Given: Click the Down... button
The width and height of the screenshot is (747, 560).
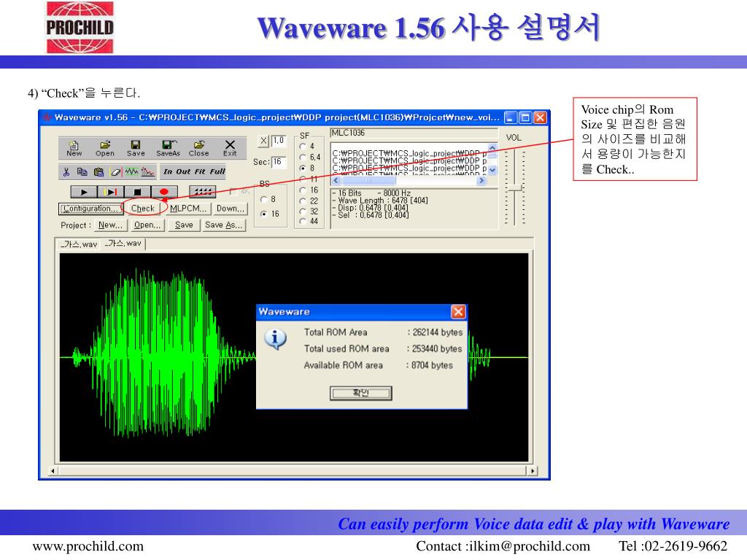Looking at the screenshot, I should [x=230, y=209].
